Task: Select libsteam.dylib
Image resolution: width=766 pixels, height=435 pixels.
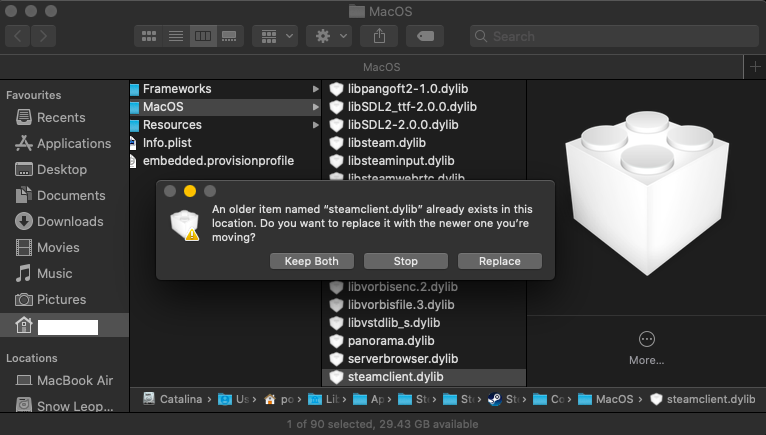Action: tap(378, 143)
